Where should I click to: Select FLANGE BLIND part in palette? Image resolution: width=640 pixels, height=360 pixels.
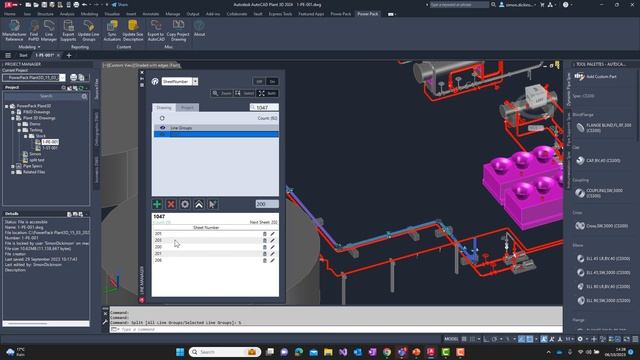(x=603, y=128)
